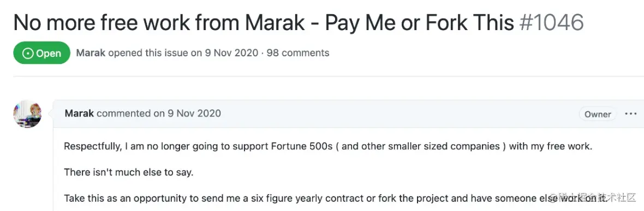Click the bold Marak username in the comment header
Screen dimensions: 644x211
coord(79,113)
